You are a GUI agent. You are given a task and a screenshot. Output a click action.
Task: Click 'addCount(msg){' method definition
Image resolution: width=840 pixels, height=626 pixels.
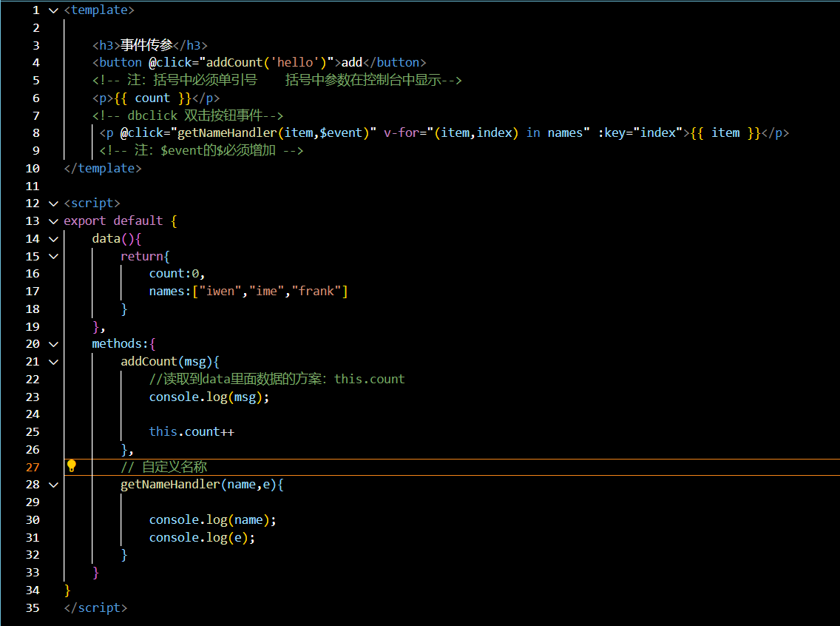point(170,362)
